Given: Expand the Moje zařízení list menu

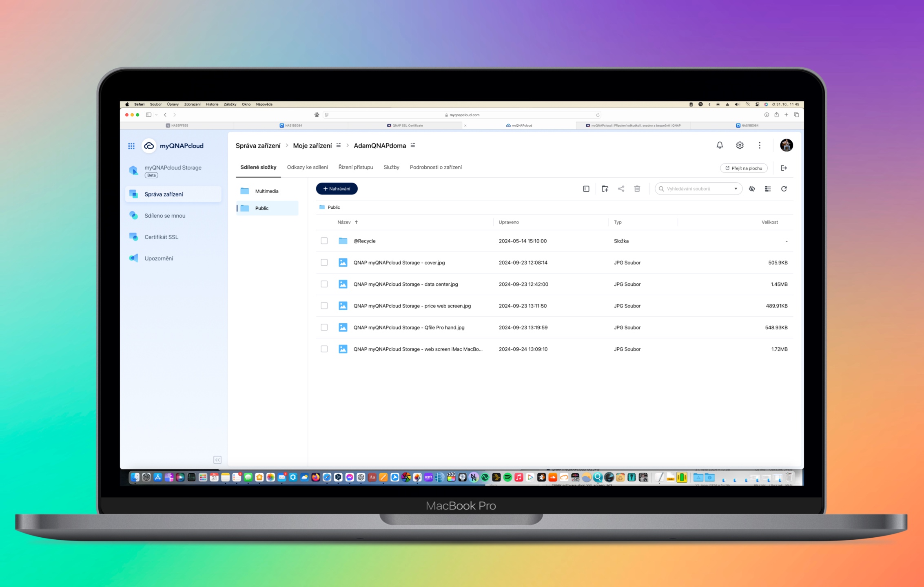Looking at the screenshot, I should tap(339, 146).
